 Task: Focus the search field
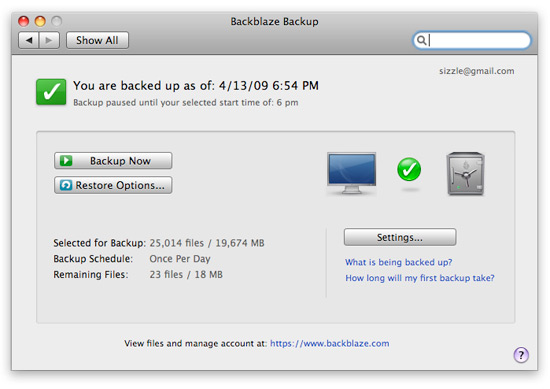pos(471,40)
